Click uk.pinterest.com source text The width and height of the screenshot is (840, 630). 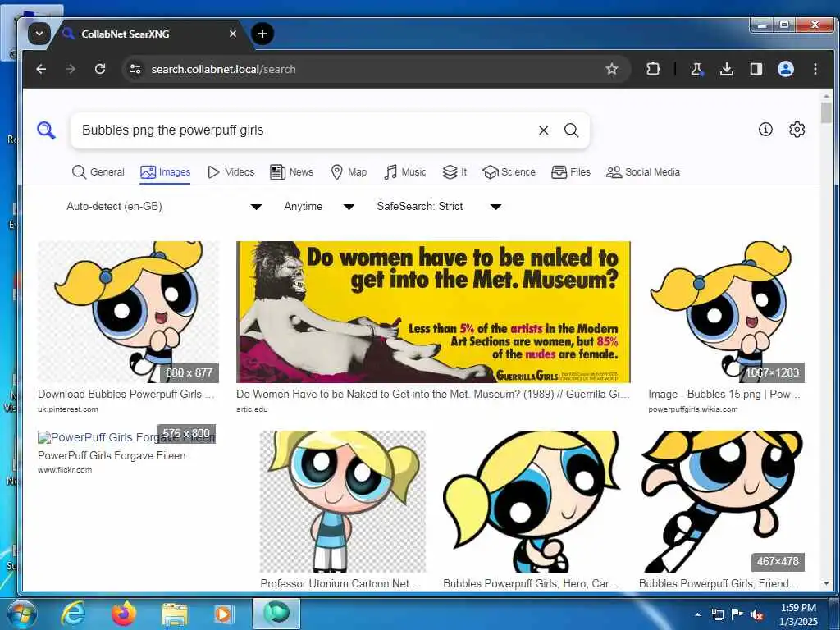(x=68, y=409)
